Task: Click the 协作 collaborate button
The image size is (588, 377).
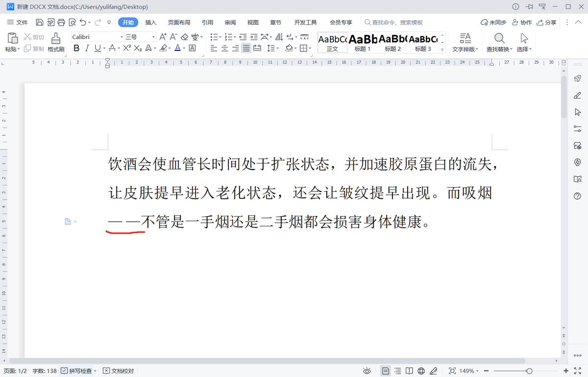Action: [522, 23]
